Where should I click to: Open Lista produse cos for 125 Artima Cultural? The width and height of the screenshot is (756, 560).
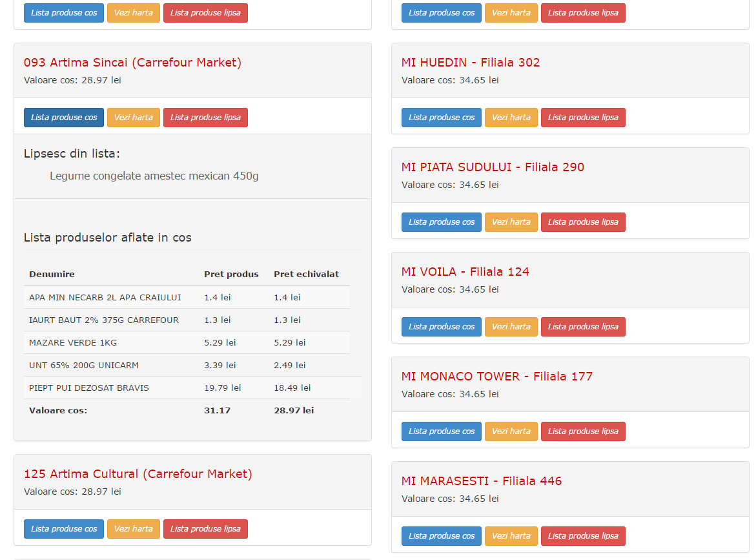click(64, 528)
